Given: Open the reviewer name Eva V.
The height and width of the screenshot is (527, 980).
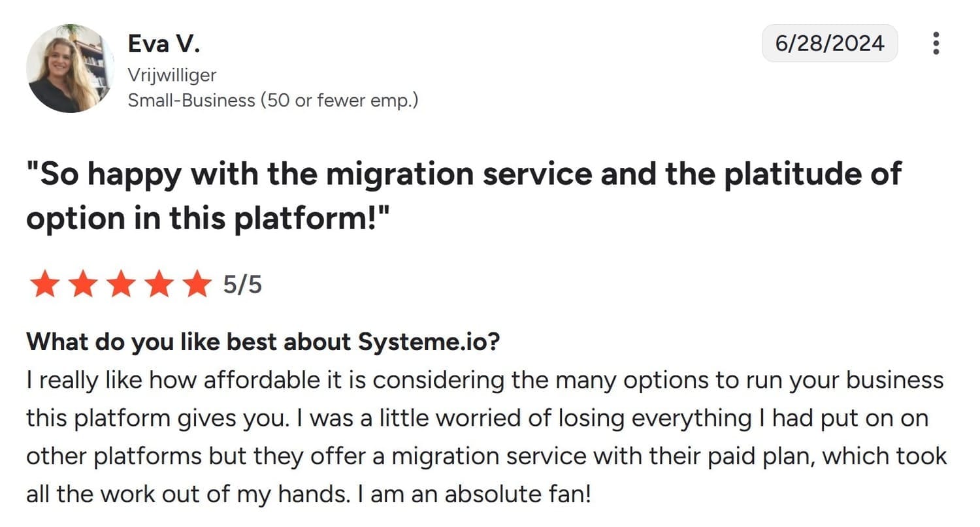Looking at the screenshot, I should click(163, 44).
